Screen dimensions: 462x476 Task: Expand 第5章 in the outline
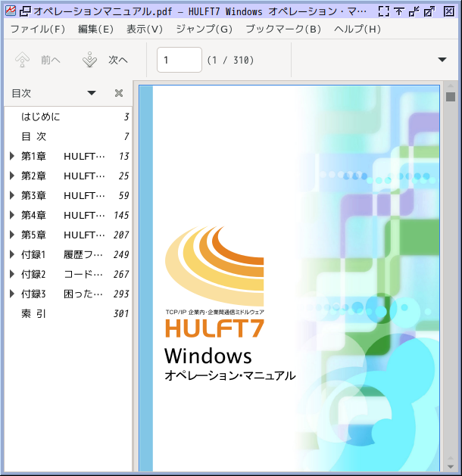coord(12,235)
